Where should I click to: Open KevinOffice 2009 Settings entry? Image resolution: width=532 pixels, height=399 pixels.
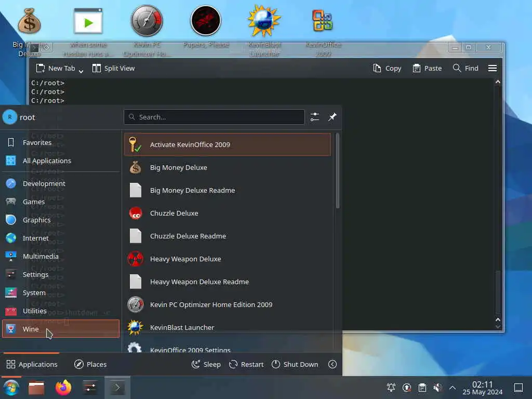click(228, 347)
